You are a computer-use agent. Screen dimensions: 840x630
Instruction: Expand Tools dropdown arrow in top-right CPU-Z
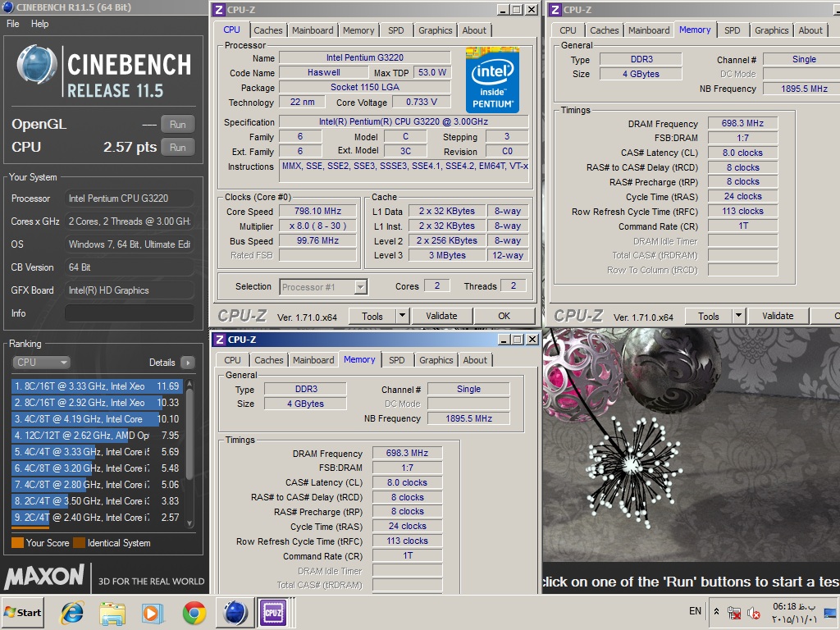[739, 316]
